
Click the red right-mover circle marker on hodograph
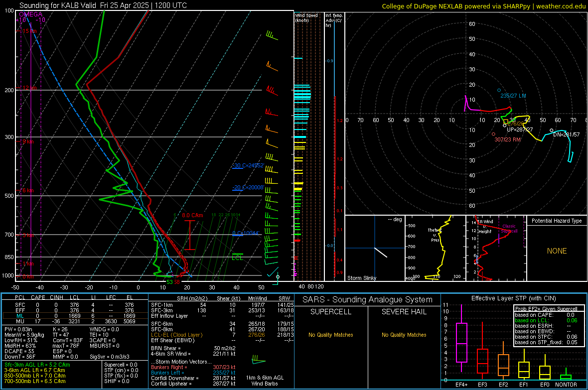493,134
